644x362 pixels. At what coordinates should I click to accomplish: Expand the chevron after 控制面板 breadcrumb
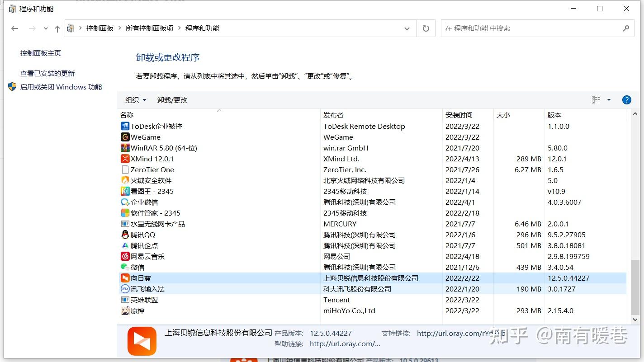click(x=119, y=28)
